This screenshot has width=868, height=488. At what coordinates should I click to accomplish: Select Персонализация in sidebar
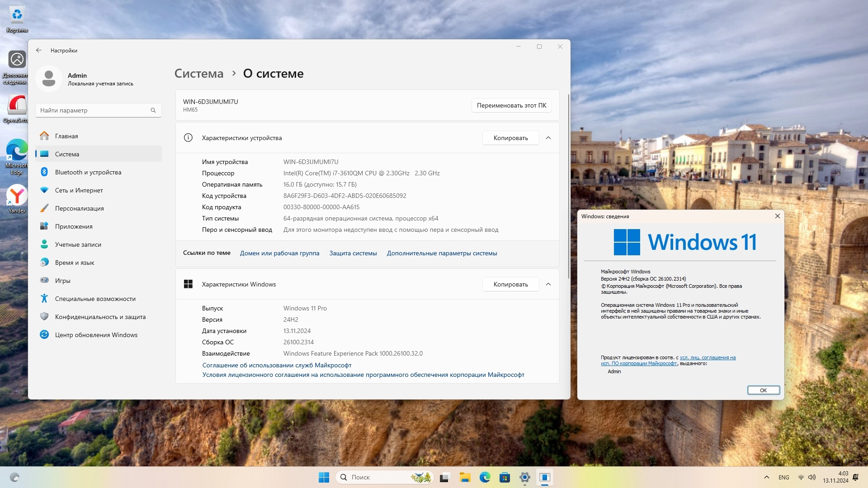80,208
